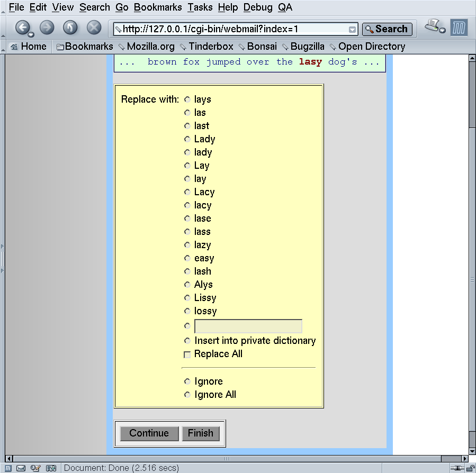Choose 'Lady' capitalized replacement
This screenshot has height=473, width=476.
(x=187, y=139)
